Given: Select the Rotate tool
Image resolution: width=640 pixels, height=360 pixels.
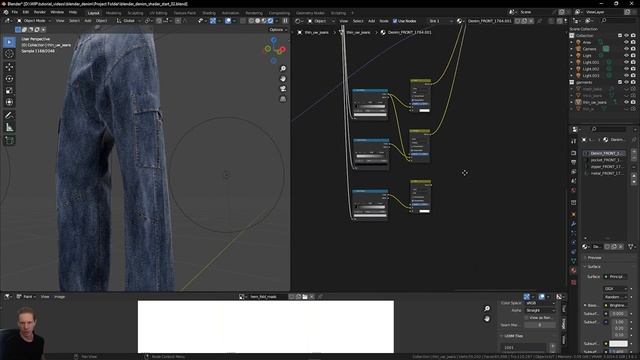Looking at the screenshot, I should (x=9, y=78).
